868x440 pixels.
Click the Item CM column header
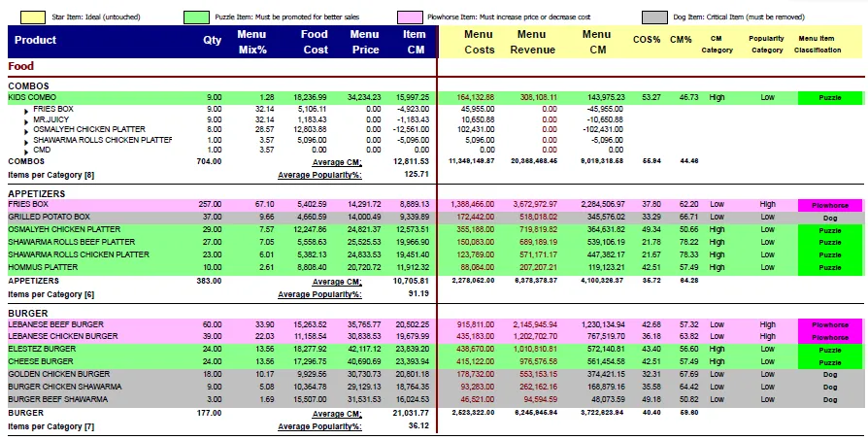pyautogui.click(x=415, y=42)
